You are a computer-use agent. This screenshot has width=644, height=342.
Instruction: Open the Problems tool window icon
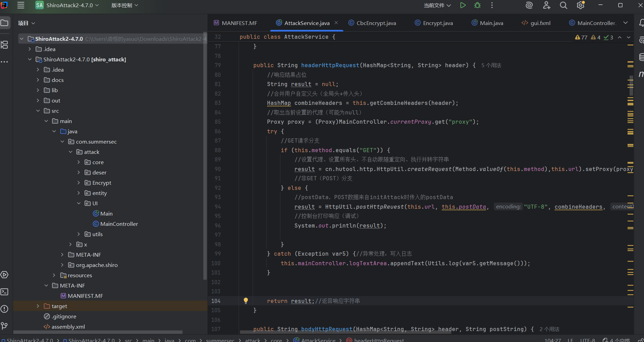tap(4, 309)
